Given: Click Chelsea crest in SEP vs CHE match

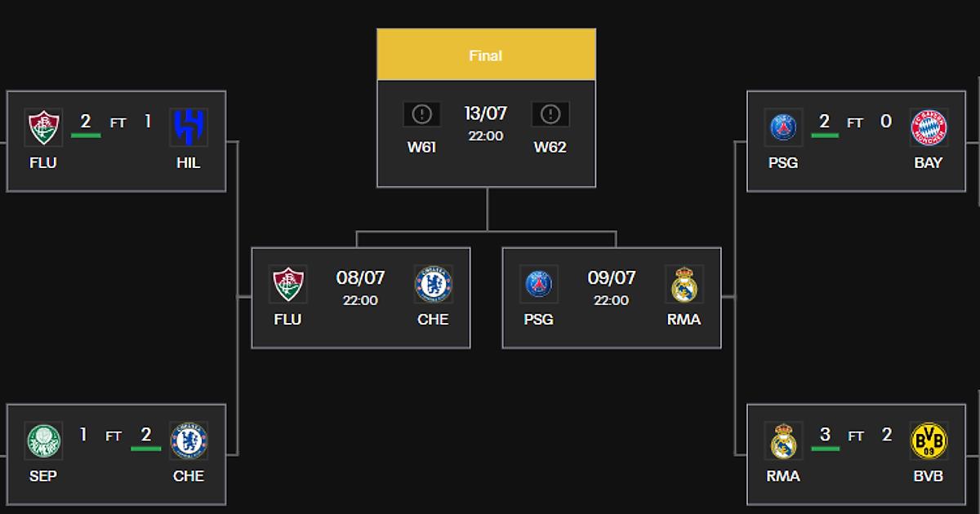Looking at the screenshot, I should [188, 441].
